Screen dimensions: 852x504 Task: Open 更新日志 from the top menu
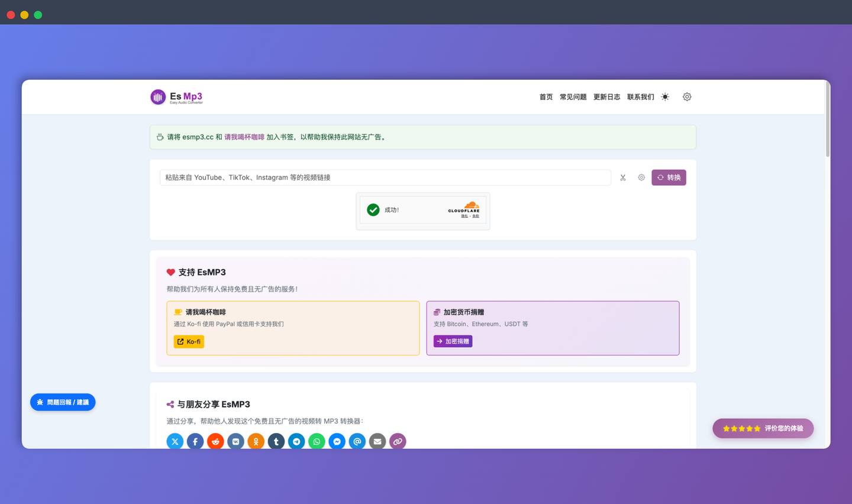click(606, 96)
